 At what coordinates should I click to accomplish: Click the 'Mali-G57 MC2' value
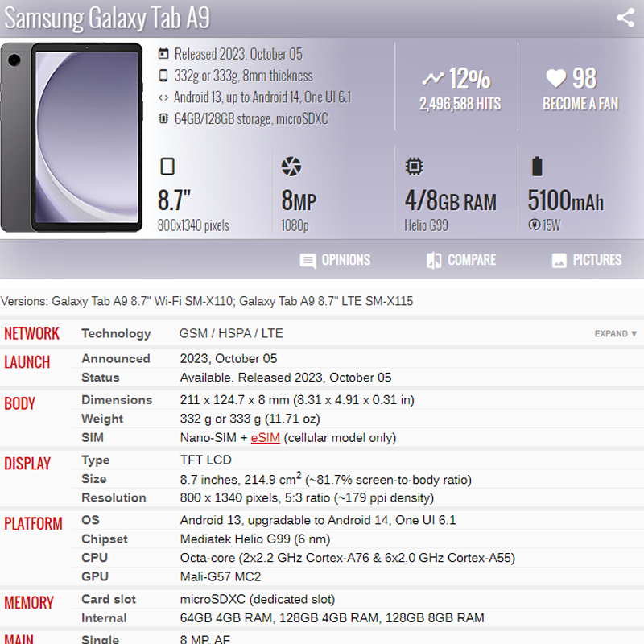(x=220, y=576)
